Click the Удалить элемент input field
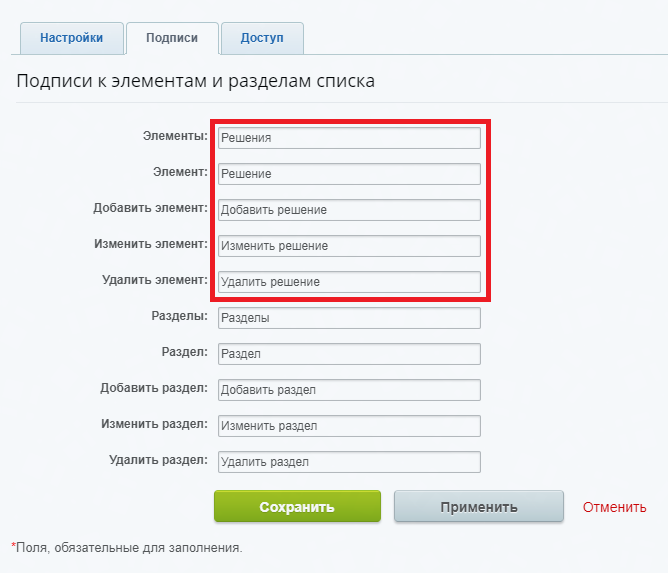This screenshot has height=573, width=668. click(x=349, y=282)
